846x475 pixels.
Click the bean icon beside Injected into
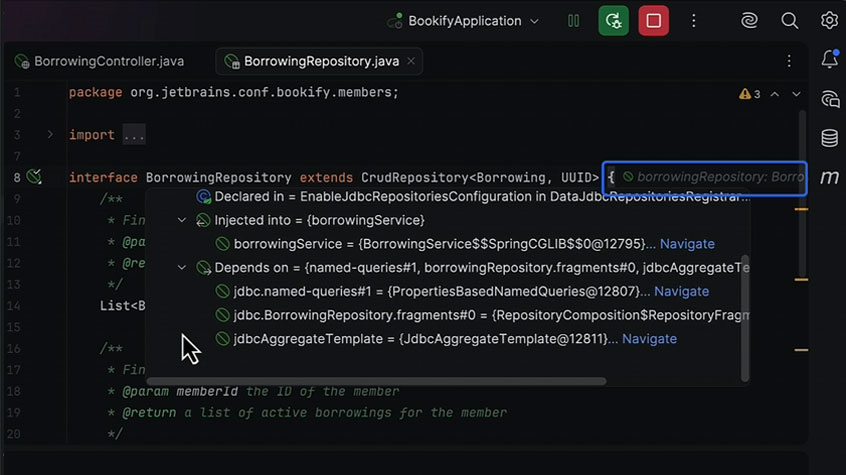pos(203,220)
